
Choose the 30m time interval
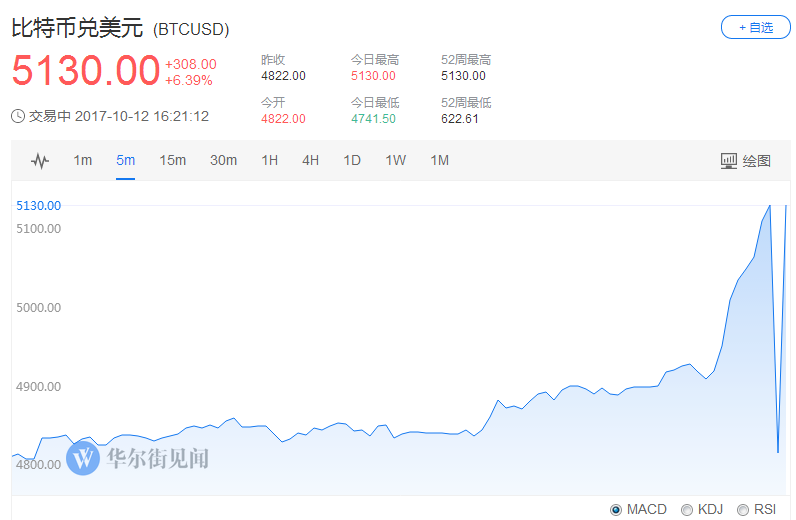coord(223,161)
